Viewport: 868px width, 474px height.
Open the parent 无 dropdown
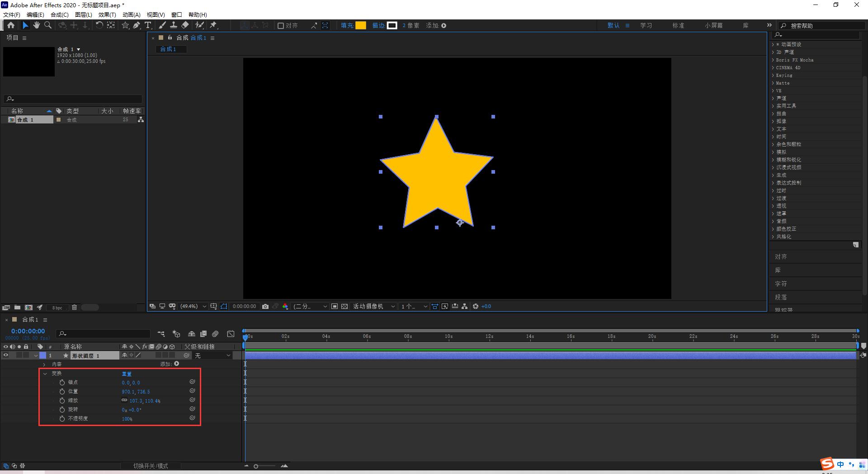click(212, 355)
